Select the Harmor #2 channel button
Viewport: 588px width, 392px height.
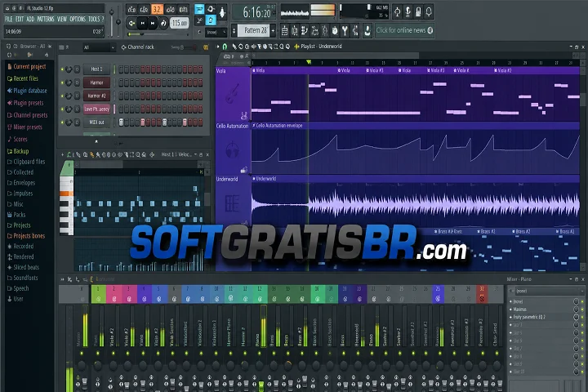[96, 96]
